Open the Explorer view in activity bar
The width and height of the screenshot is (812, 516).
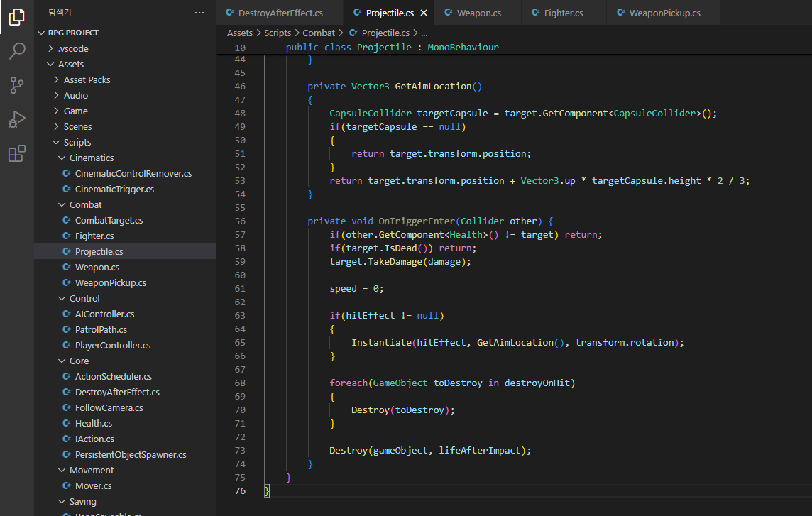(x=17, y=17)
